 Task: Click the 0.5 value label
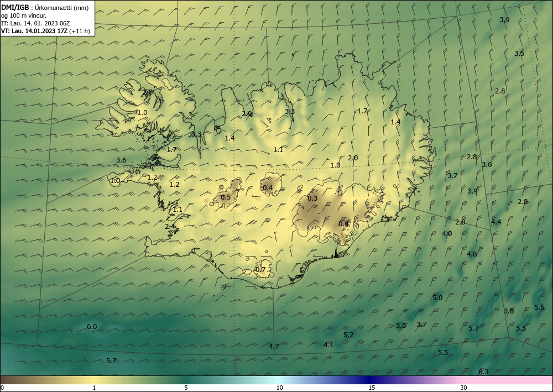[x=226, y=197]
